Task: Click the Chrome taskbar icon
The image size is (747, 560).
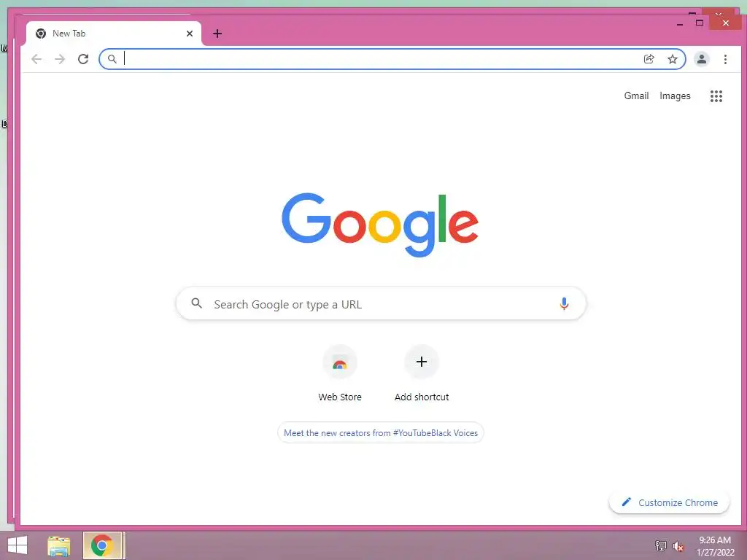Action: (102, 545)
